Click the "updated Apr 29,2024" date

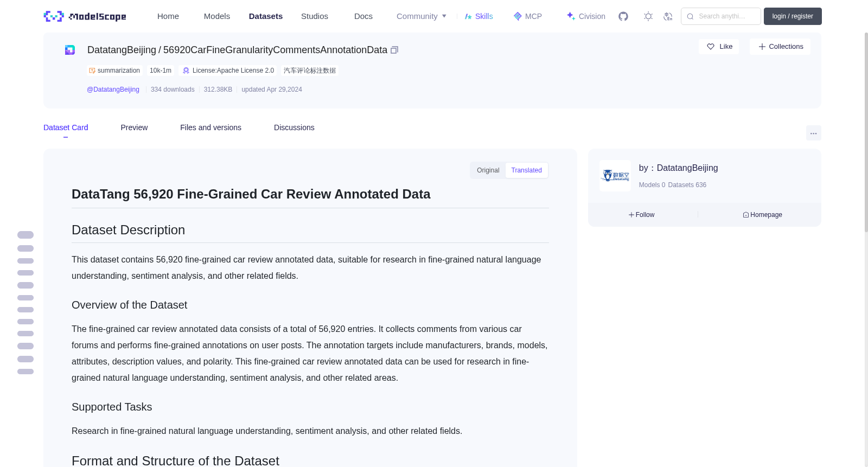click(272, 89)
